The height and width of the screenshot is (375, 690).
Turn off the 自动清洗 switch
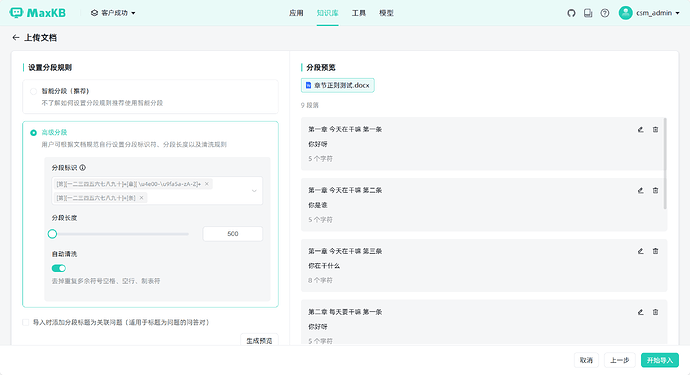click(x=59, y=268)
